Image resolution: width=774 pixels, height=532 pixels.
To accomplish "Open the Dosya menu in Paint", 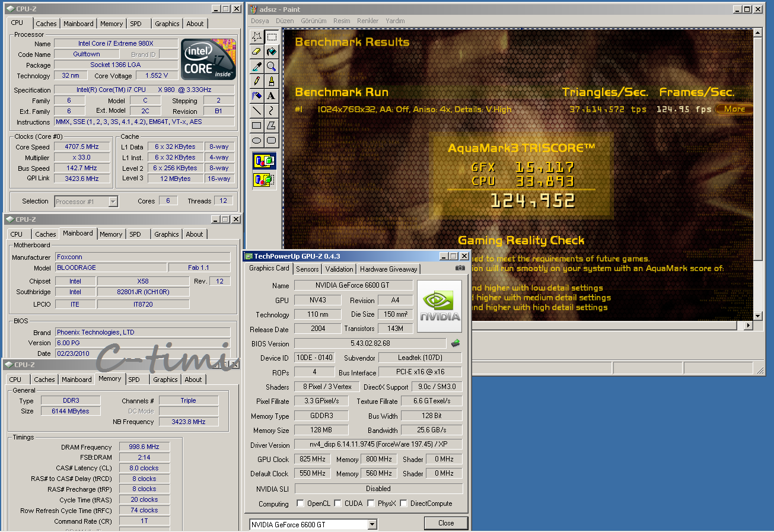I will tap(260, 21).
